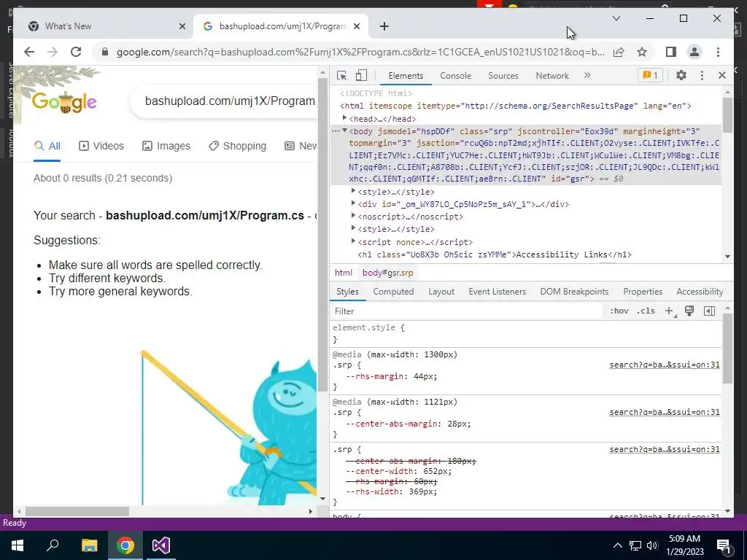The image size is (747, 560).
Task: Toggle the .cls class editor button
Action: (646, 311)
